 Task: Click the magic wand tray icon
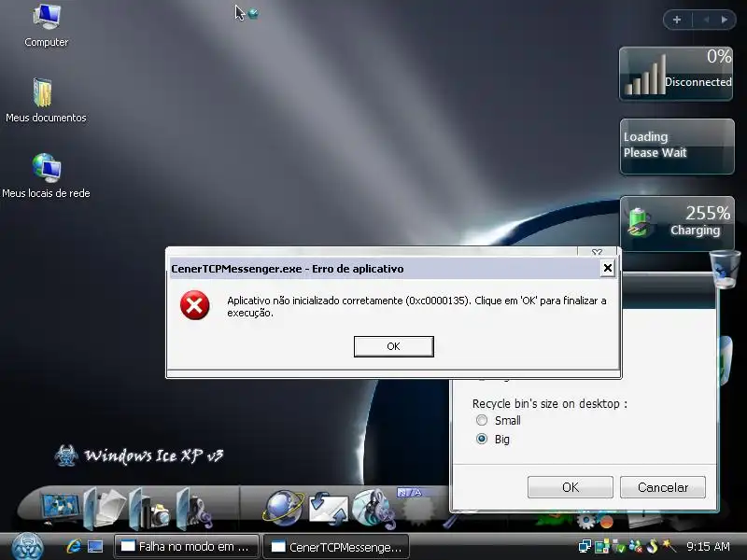[669, 546]
